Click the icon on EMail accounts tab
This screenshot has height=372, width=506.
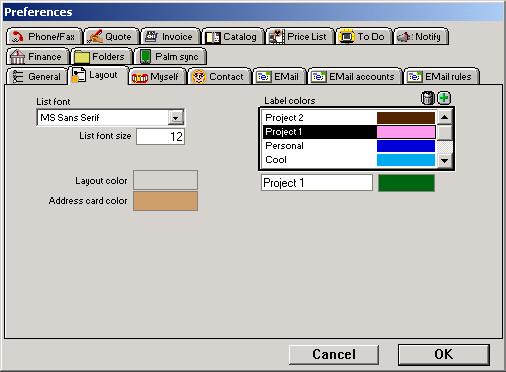(318, 77)
